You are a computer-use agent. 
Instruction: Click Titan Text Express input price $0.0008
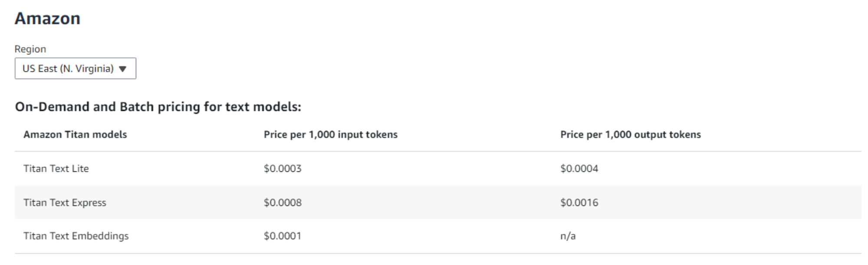coord(283,202)
